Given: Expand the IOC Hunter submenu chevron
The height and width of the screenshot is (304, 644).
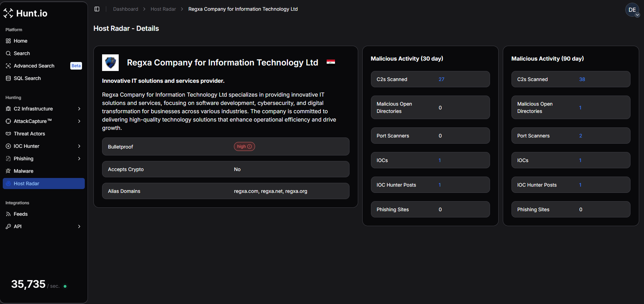Looking at the screenshot, I should tap(79, 146).
